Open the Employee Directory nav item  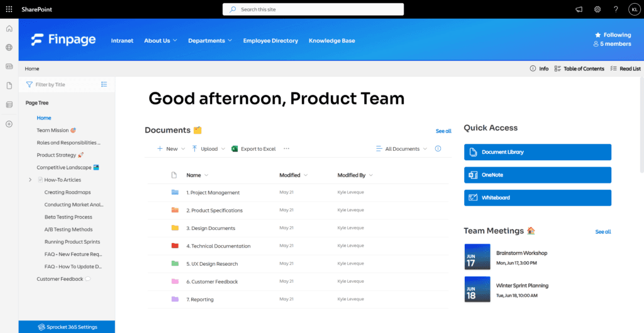[x=270, y=41]
